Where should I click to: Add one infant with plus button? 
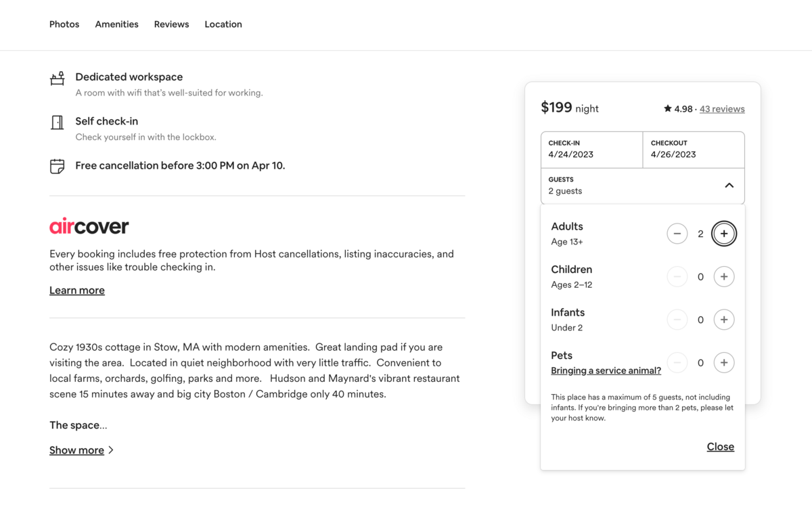pyautogui.click(x=723, y=320)
